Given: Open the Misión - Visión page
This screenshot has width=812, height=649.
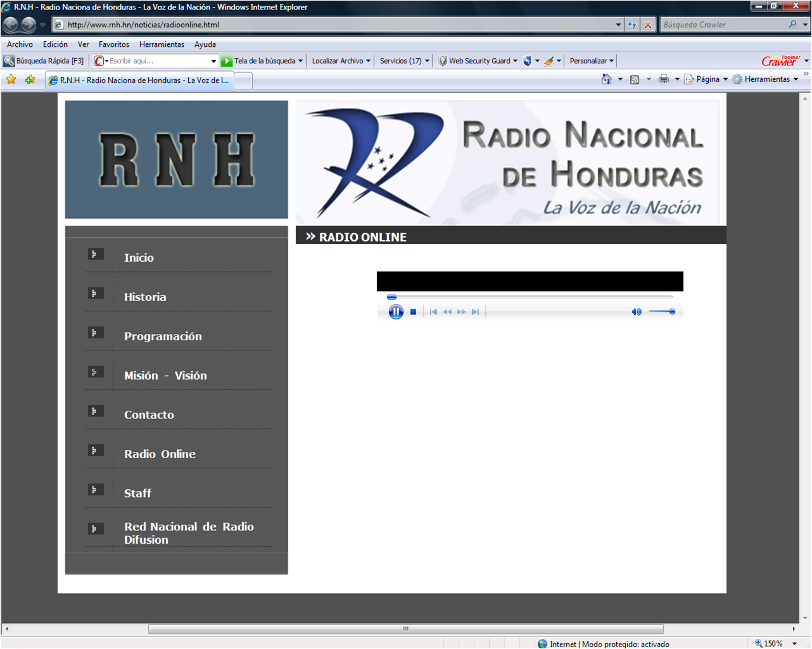Looking at the screenshot, I should (165, 376).
